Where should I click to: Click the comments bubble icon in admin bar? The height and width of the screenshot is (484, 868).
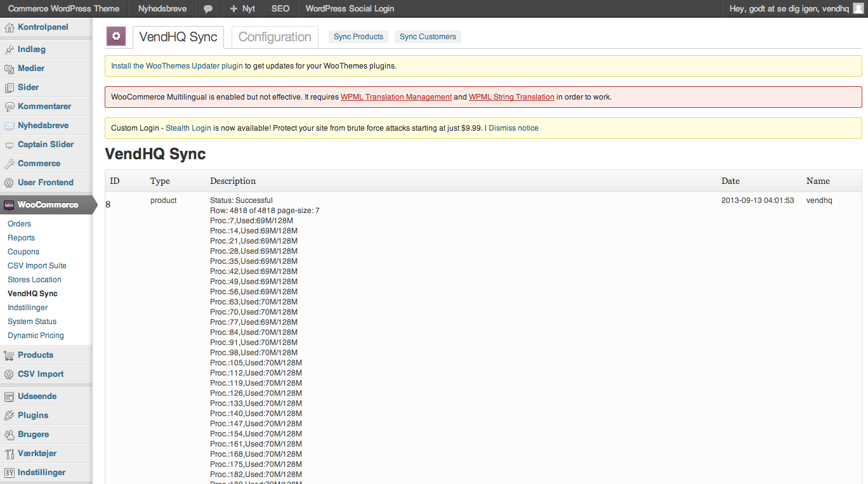click(208, 9)
